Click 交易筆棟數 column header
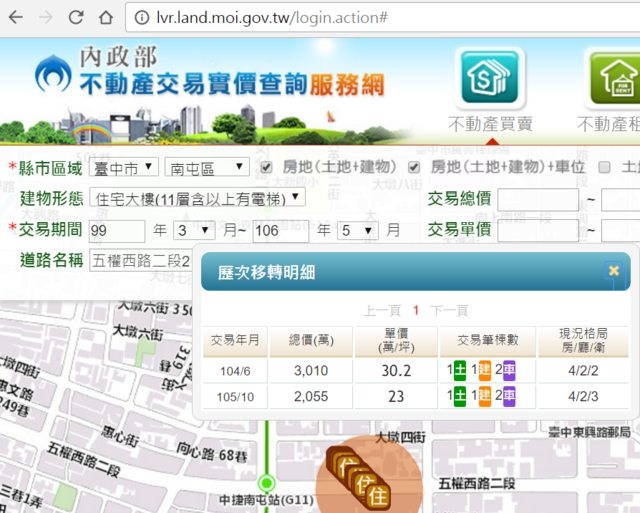The height and width of the screenshot is (513, 640). pos(488,341)
